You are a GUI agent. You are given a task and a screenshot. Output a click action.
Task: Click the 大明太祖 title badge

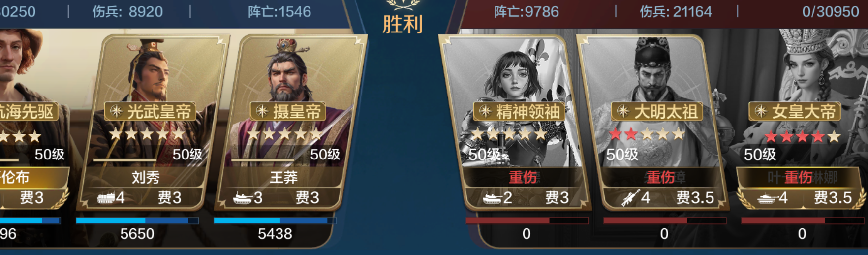pyautogui.click(x=656, y=112)
